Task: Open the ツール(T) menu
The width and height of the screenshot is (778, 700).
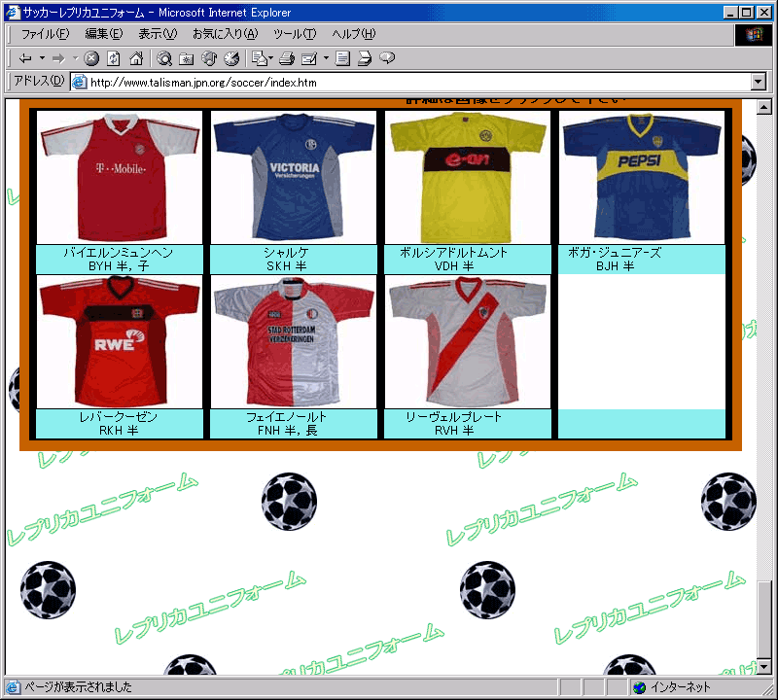Action: 295,34
